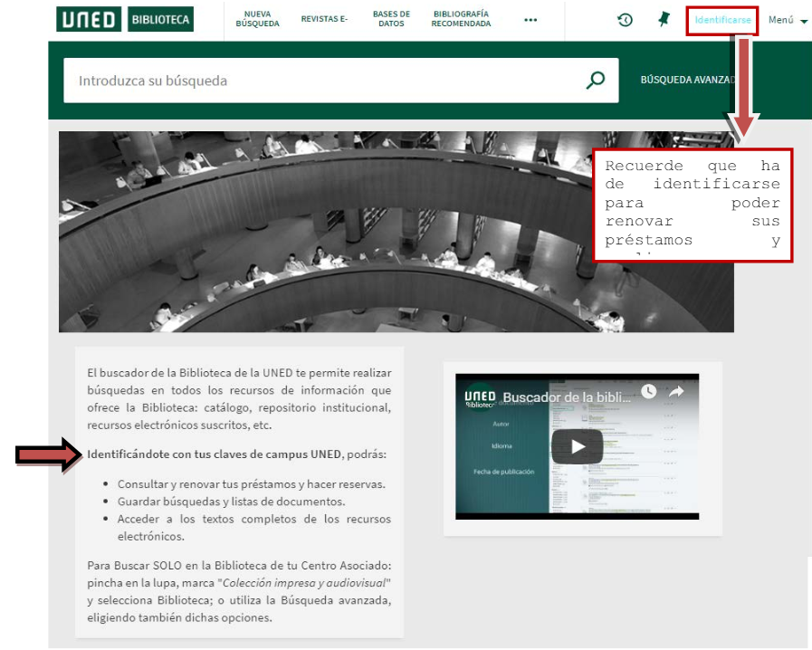This screenshot has height=650, width=812.
Task: Click the UNED Biblioteca channel logo in the video
Action: [x=479, y=397]
